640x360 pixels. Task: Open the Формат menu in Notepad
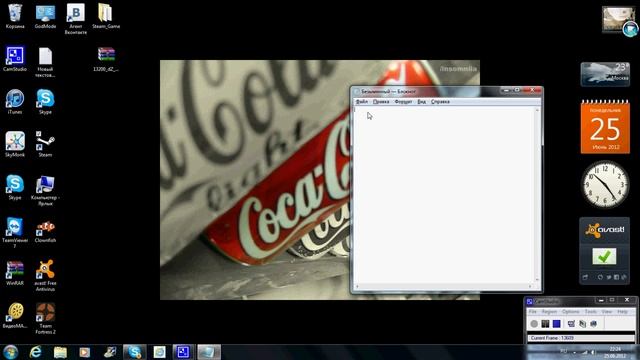[x=403, y=102]
